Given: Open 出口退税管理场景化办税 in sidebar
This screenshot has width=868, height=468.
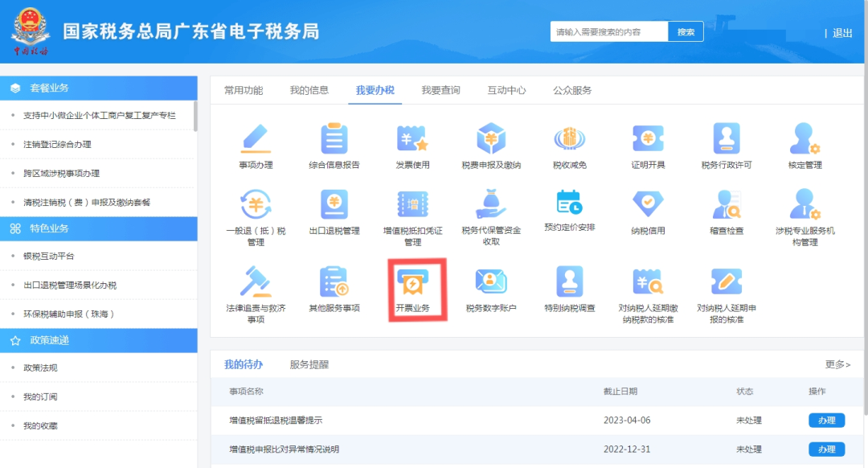Looking at the screenshot, I should point(70,285).
